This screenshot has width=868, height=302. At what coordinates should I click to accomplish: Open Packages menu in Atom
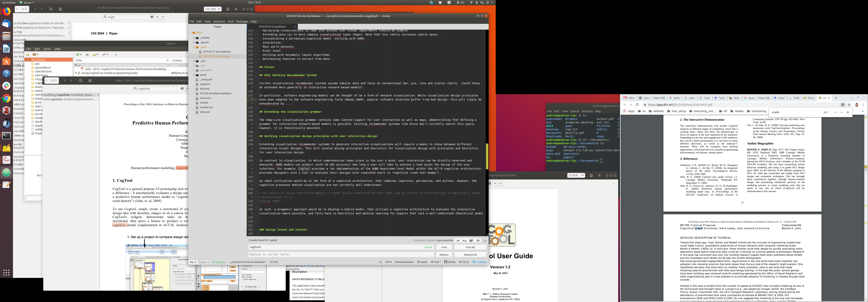point(242,21)
